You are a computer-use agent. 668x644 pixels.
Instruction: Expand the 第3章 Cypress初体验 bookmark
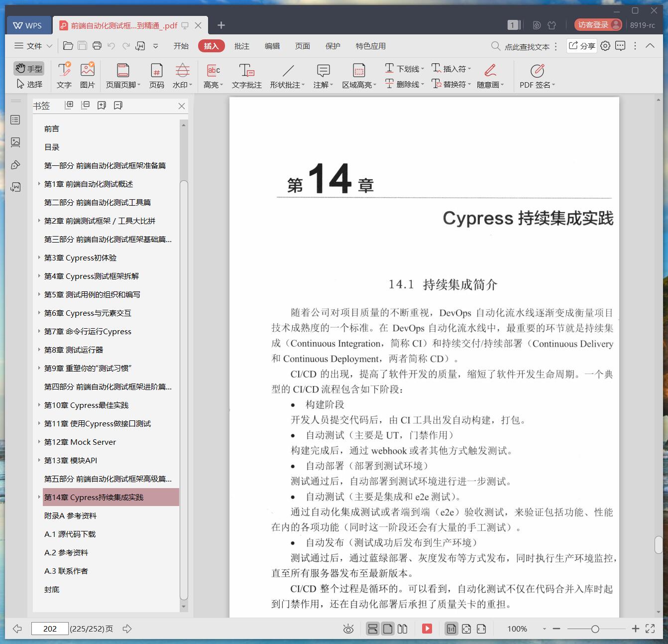pos(39,258)
